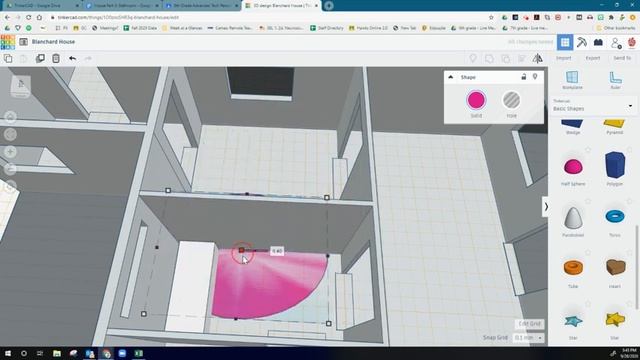Click the Import button
The height and width of the screenshot is (360, 640).
tap(563, 58)
